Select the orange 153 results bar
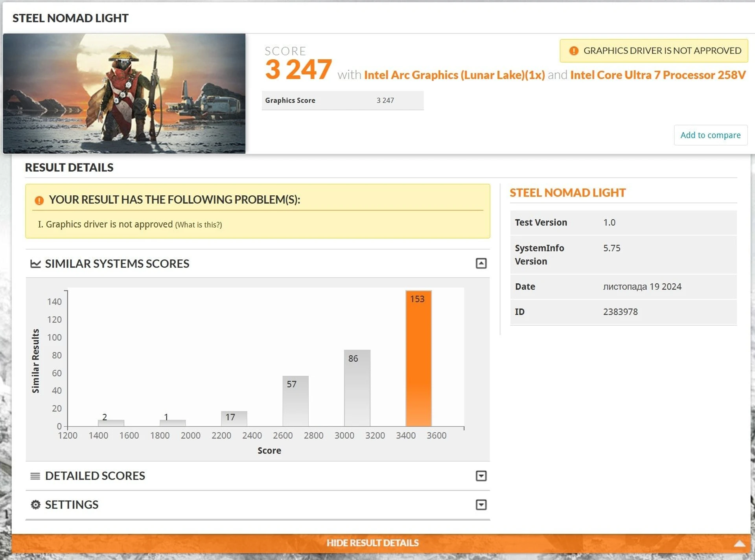The height and width of the screenshot is (560, 755). pos(418,358)
